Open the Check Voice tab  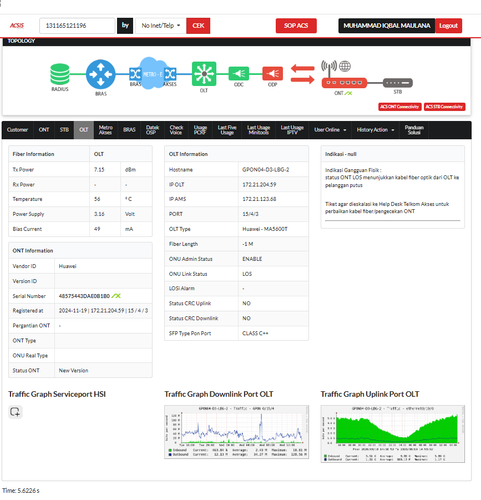176,130
